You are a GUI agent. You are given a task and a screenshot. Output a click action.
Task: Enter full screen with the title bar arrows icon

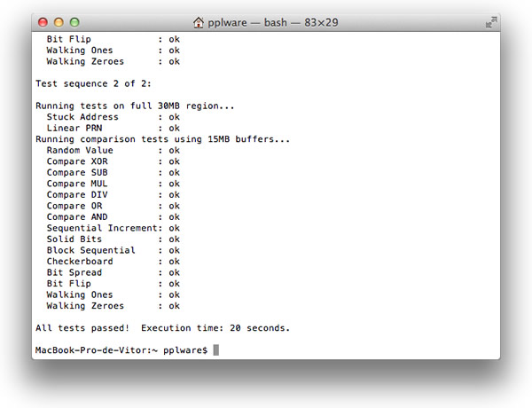point(491,23)
